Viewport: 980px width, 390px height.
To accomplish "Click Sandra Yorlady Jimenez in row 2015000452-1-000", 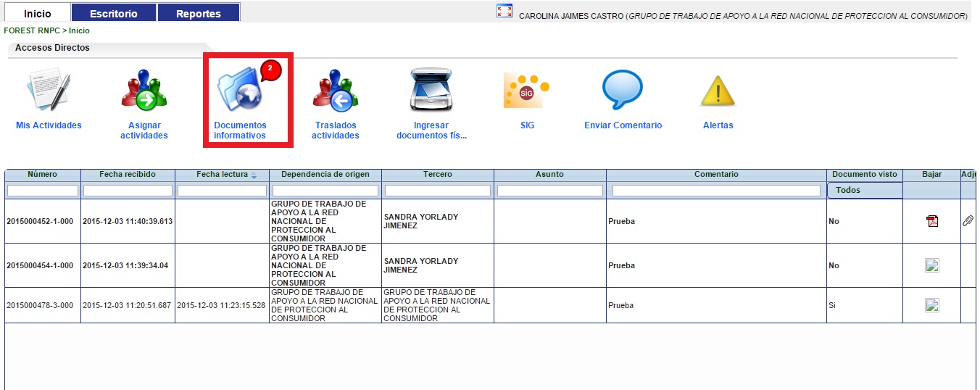I will (421, 221).
